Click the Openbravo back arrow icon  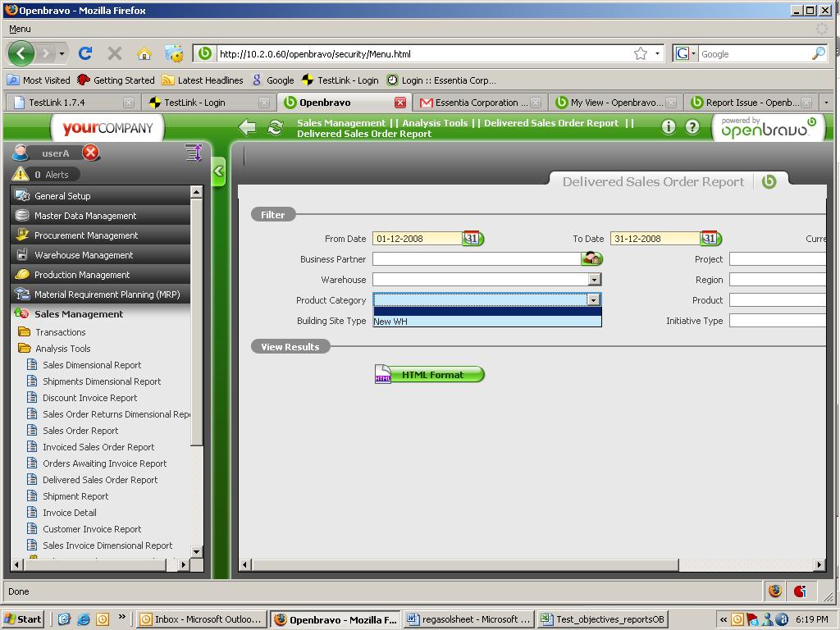[x=247, y=127]
